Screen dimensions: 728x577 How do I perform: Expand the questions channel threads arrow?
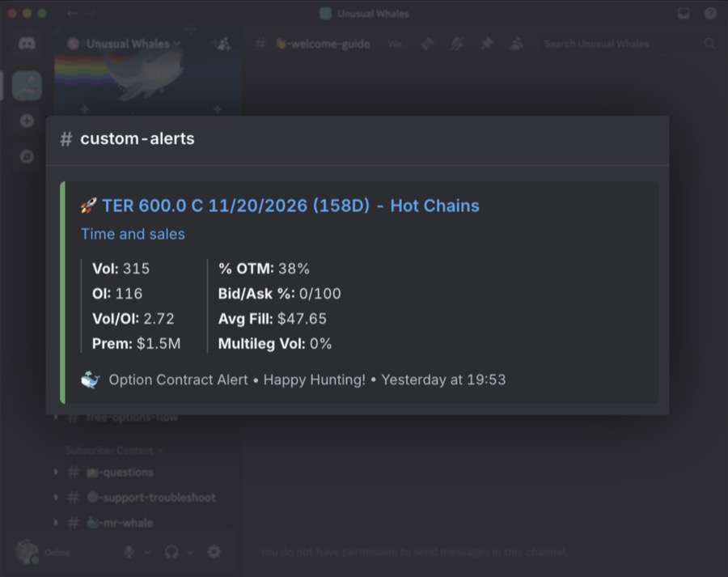(x=56, y=472)
